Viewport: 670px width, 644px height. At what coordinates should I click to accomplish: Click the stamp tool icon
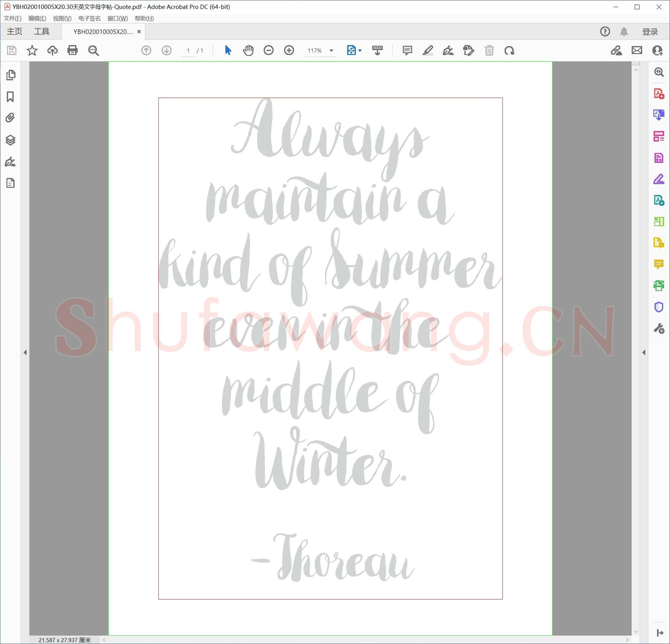tap(469, 50)
